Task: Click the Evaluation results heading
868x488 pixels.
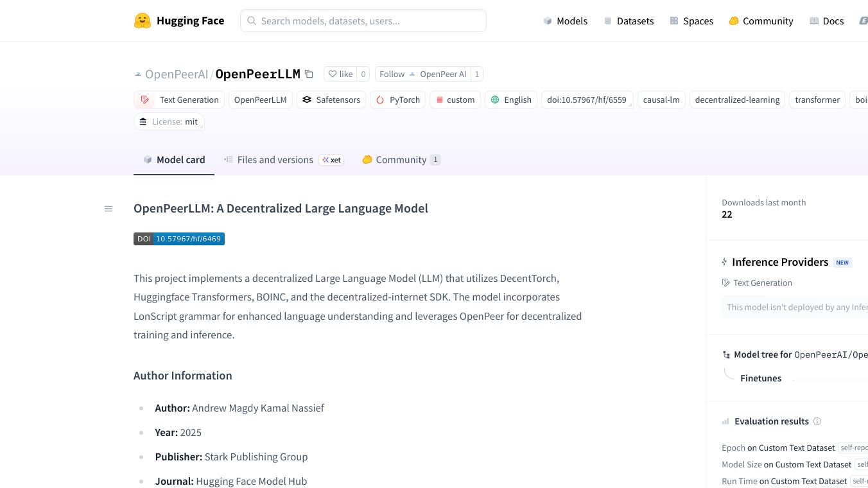Action: coord(772,421)
